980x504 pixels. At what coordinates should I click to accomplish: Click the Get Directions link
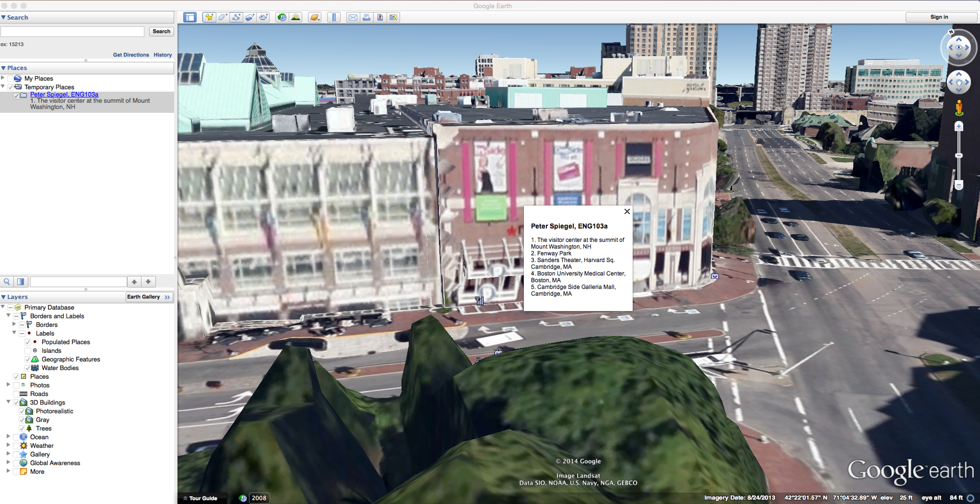tap(131, 55)
